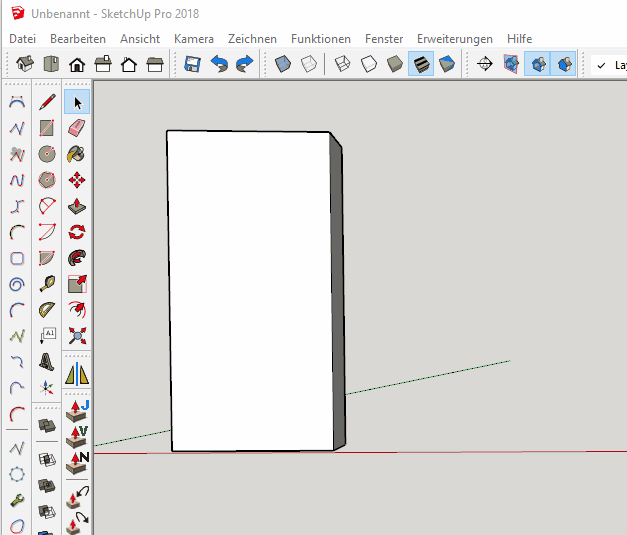Open the Kamera menu

[x=193, y=38]
